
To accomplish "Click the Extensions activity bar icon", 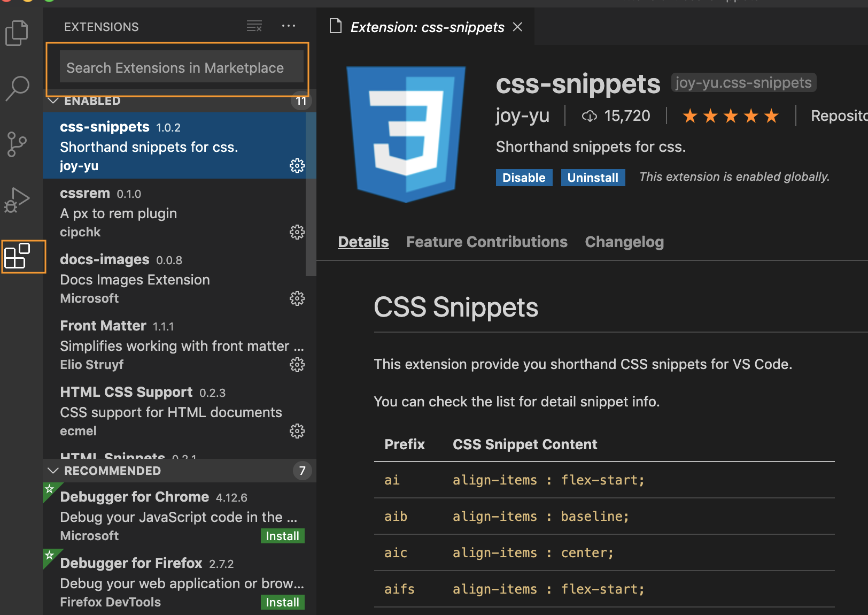I will [17, 256].
